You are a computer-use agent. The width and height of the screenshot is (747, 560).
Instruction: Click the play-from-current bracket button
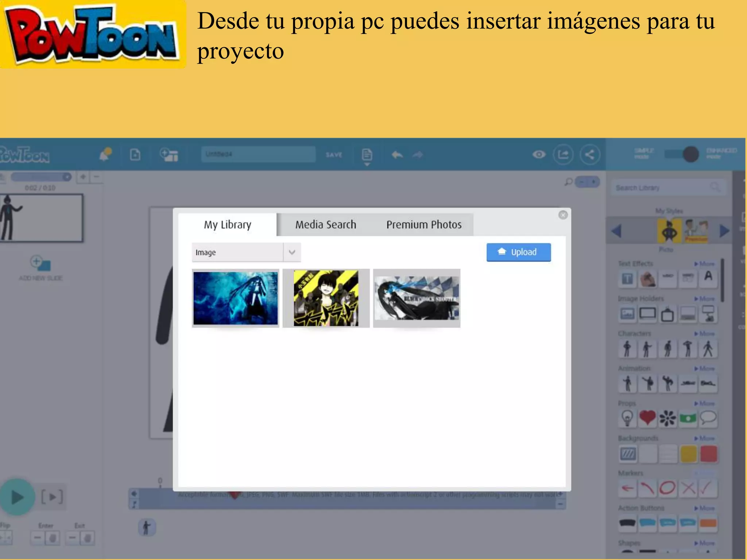coord(52,497)
